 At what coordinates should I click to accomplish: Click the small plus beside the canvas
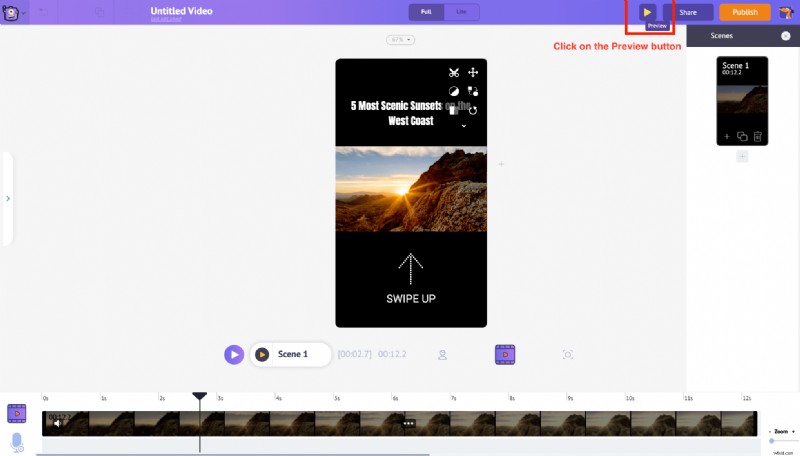coord(501,164)
